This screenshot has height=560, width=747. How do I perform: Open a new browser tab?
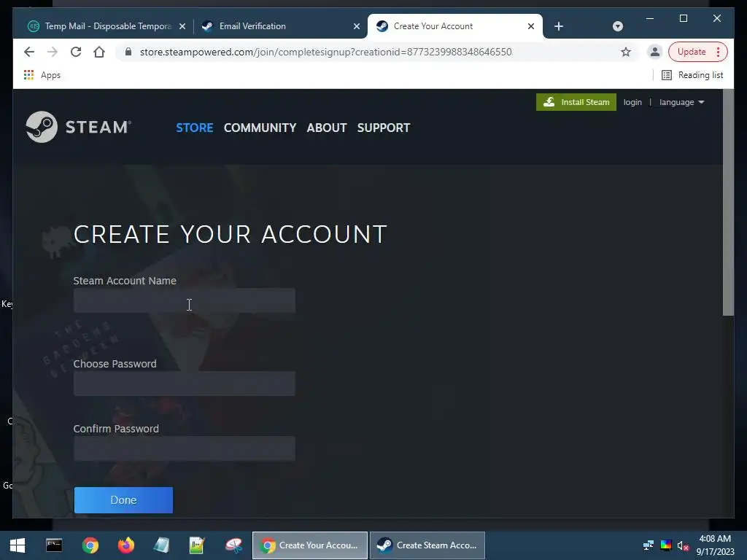pos(559,26)
